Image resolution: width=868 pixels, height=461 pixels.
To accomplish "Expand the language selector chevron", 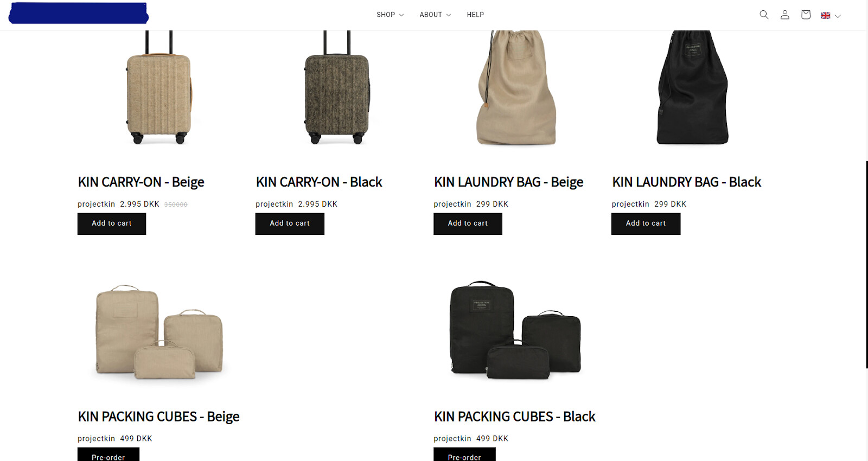I will [x=838, y=16].
